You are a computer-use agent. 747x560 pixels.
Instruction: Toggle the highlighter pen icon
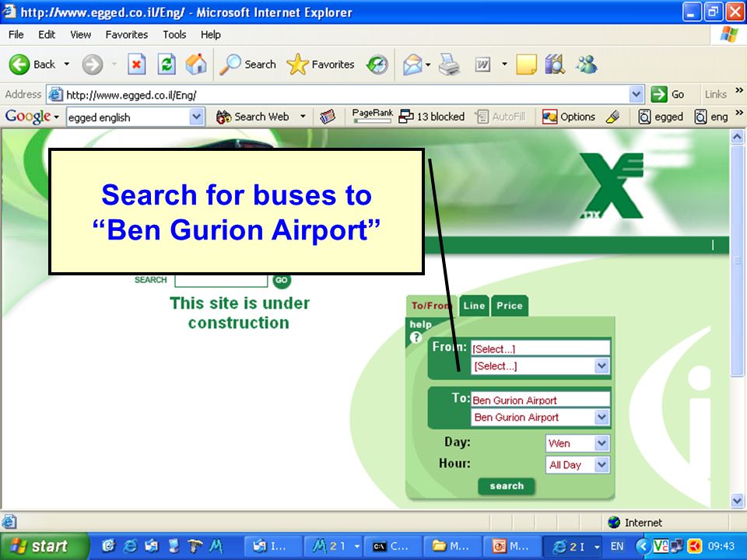(x=614, y=117)
